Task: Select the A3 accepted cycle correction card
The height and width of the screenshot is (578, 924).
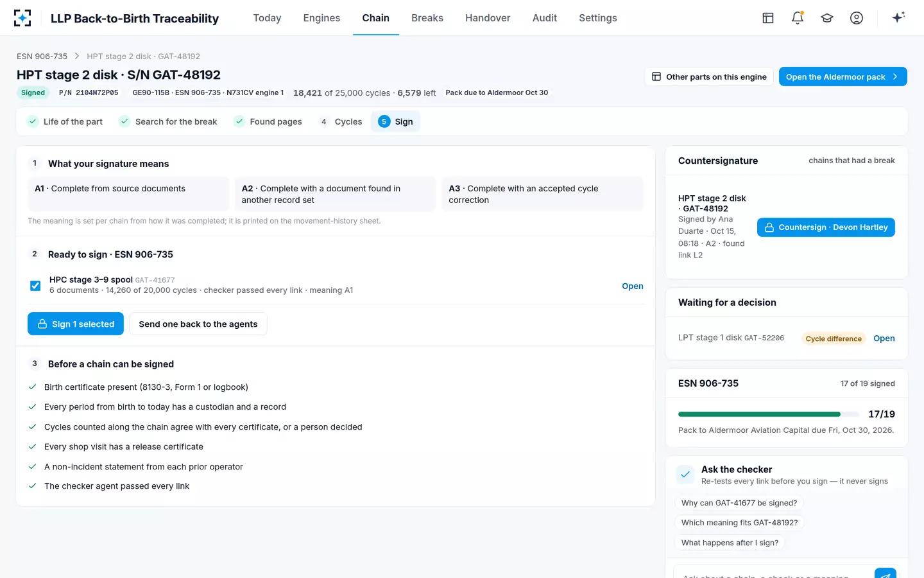Action: pos(542,194)
